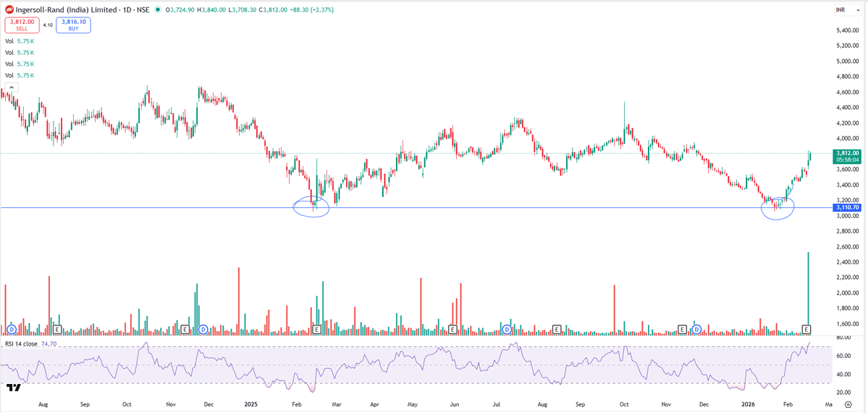Click the 5,000.00 price scale label

coord(847,62)
